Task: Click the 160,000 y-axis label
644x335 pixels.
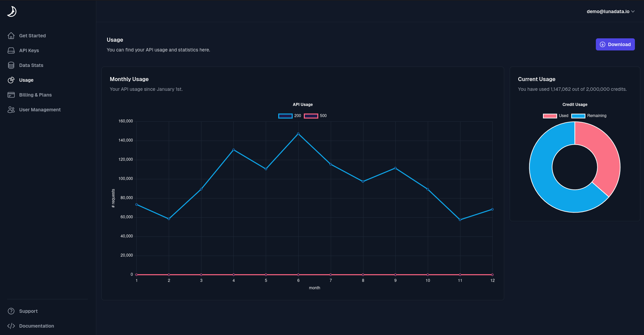Action: point(126,121)
